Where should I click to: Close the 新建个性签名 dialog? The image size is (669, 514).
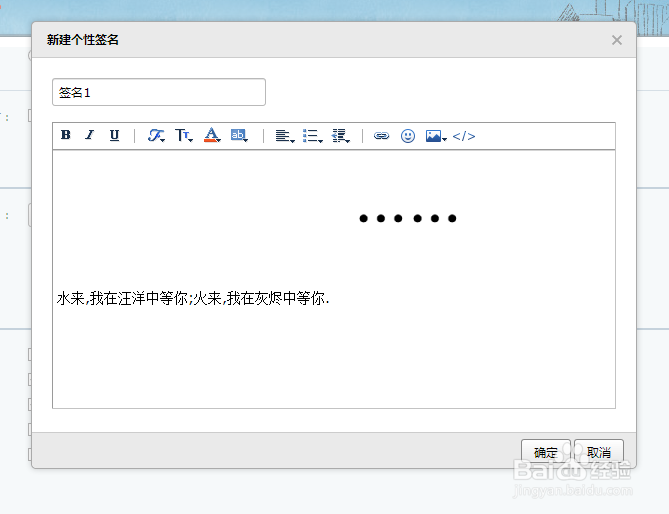617,40
